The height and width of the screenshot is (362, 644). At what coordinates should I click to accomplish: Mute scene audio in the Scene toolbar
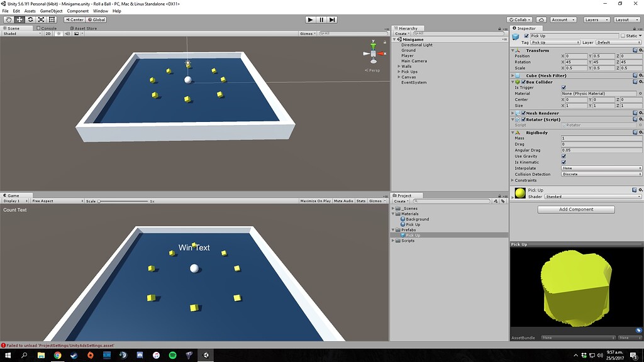68,33
